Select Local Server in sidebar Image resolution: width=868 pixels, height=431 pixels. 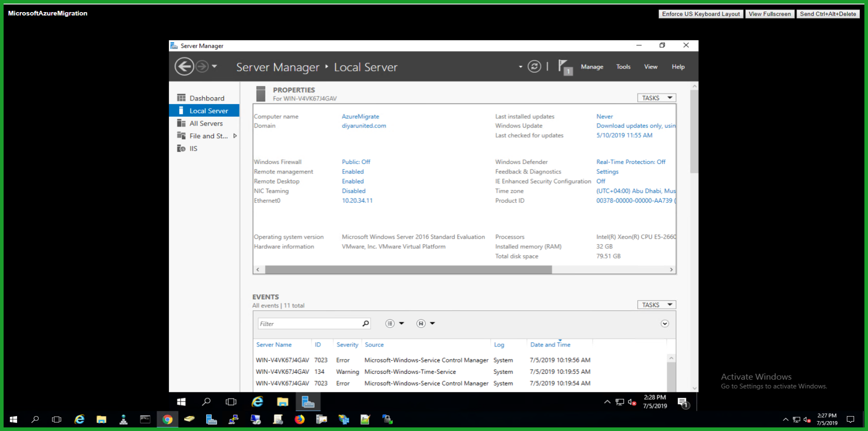click(x=204, y=111)
